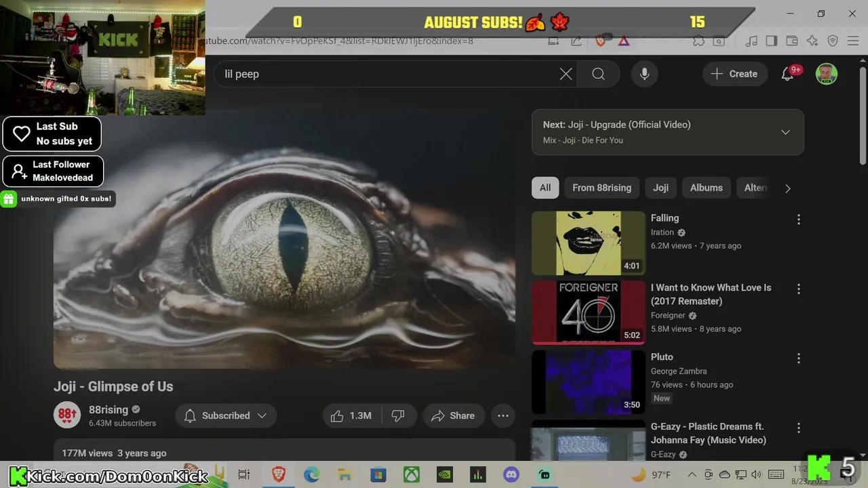Share this page from address bar
868x488 pixels.
coord(576,41)
